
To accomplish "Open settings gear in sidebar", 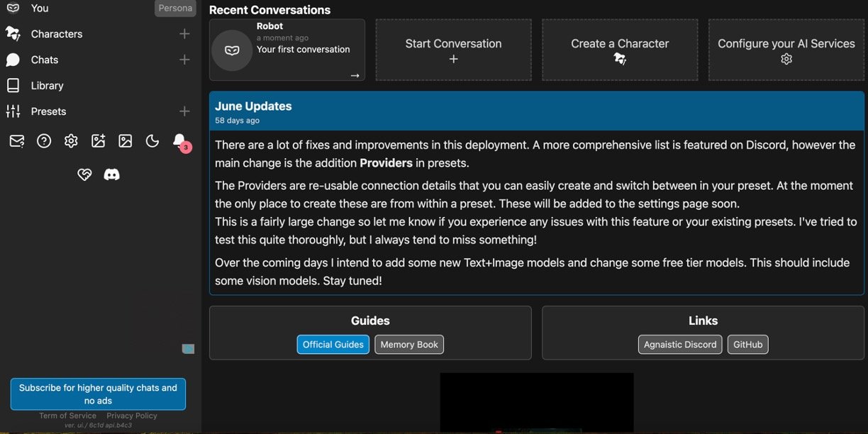I will [71, 141].
